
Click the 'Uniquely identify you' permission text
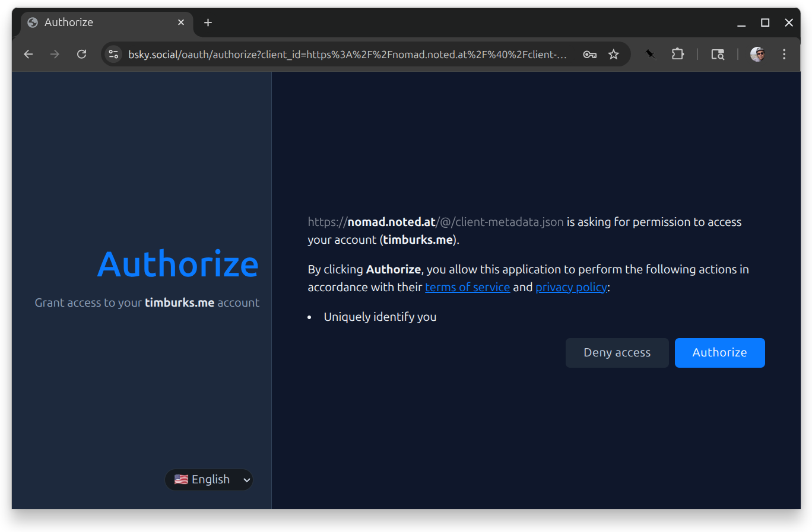[x=380, y=317]
